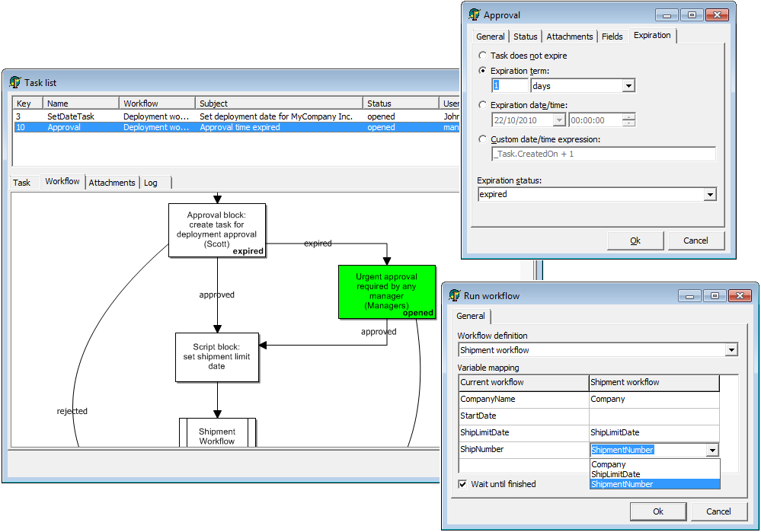This screenshot has width=761, height=532.
Task: Select the green Urgent approval workflow block
Action: [x=386, y=291]
